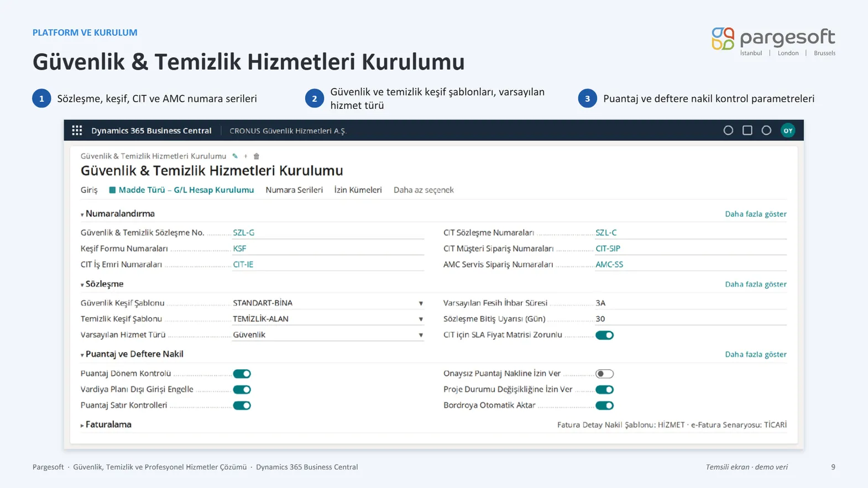Enable Onaysız Puantaj Nakline İzin Ver

coord(605,374)
